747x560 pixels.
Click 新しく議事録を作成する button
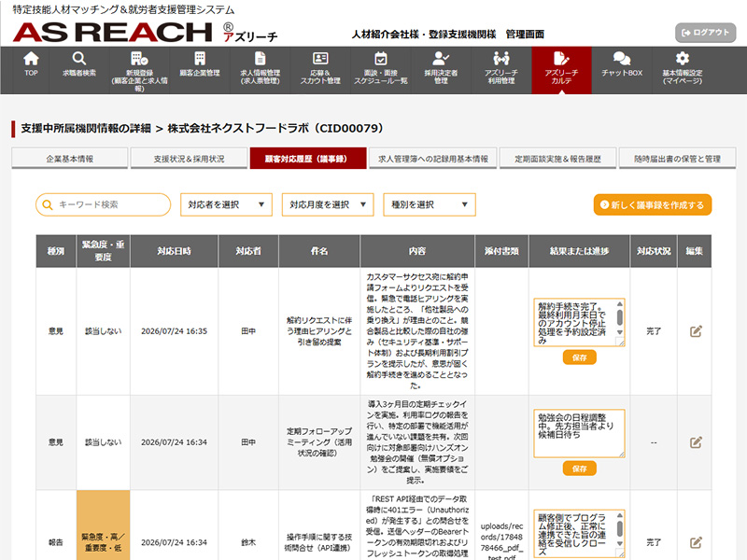click(x=653, y=204)
